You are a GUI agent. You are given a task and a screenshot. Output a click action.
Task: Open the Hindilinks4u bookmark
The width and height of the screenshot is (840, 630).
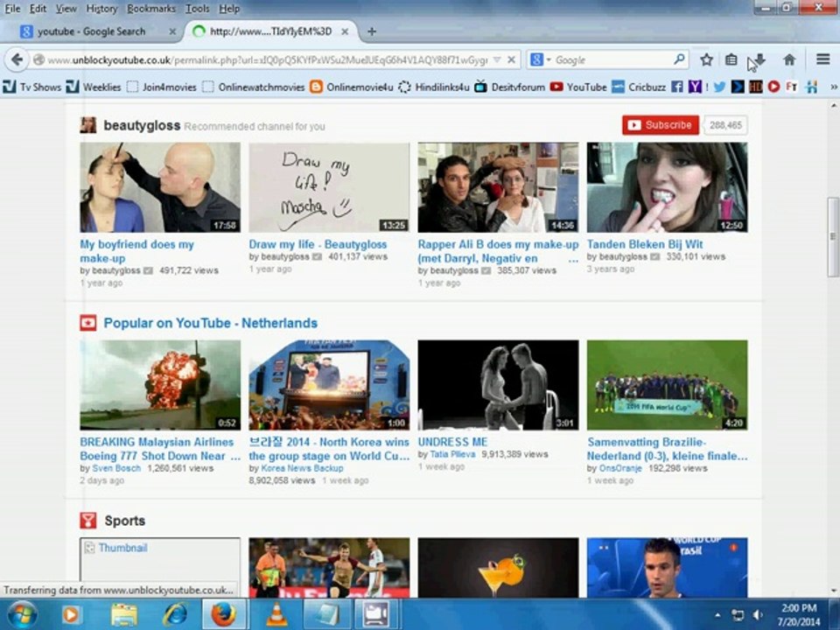[434, 87]
